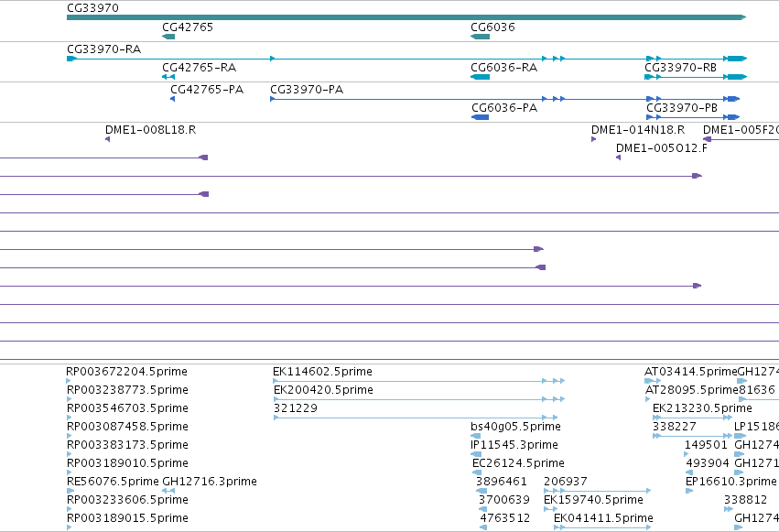The height and width of the screenshot is (532, 779).
Task: Open the CG6036-RA transcript label
Action: [503, 67]
